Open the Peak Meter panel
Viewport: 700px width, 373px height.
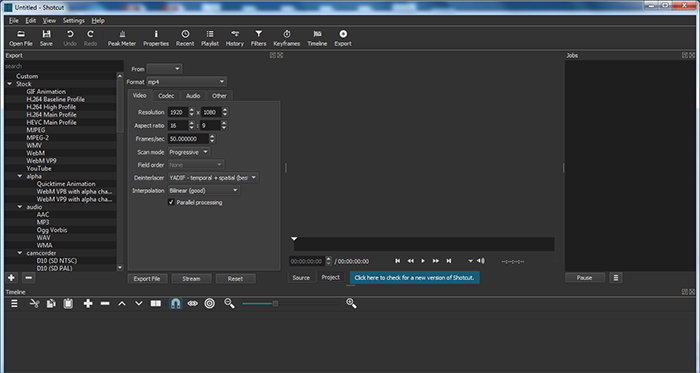click(122, 38)
